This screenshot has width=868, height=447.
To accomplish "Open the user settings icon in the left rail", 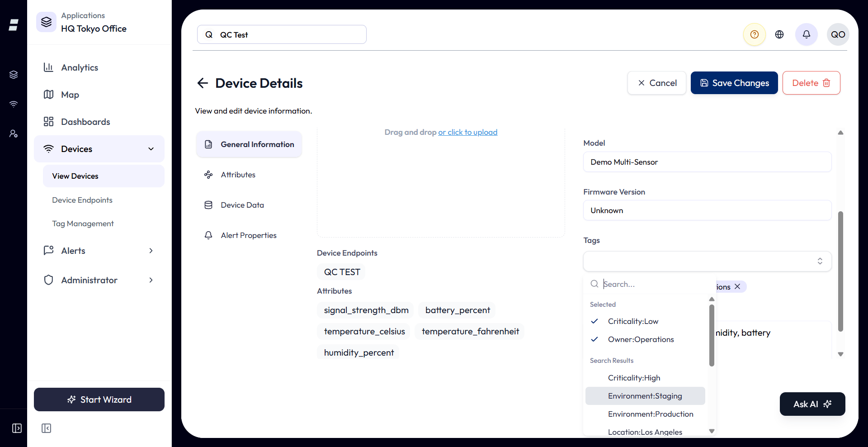I will [x=14, y=133].
